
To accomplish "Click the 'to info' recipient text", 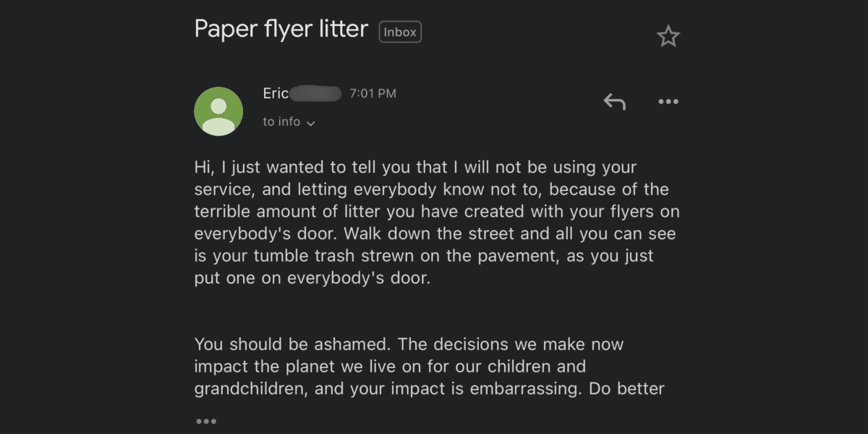I will pos(281,122).
